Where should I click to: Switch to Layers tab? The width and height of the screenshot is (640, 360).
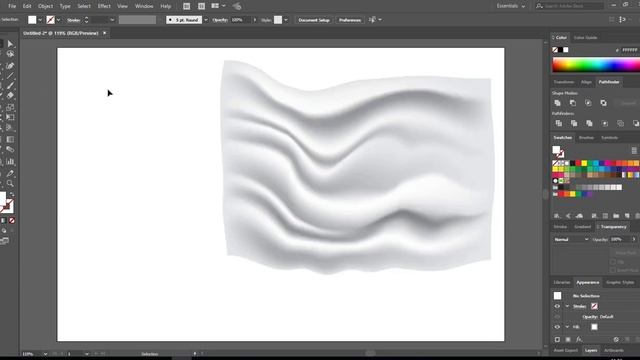(x=591, y=350)
